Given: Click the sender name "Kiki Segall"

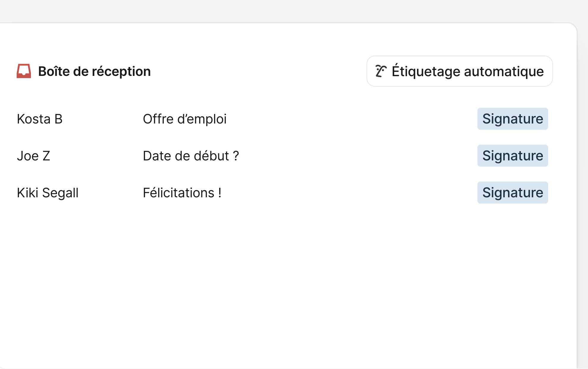Looking at the screenshot, I should pos(48,193).
